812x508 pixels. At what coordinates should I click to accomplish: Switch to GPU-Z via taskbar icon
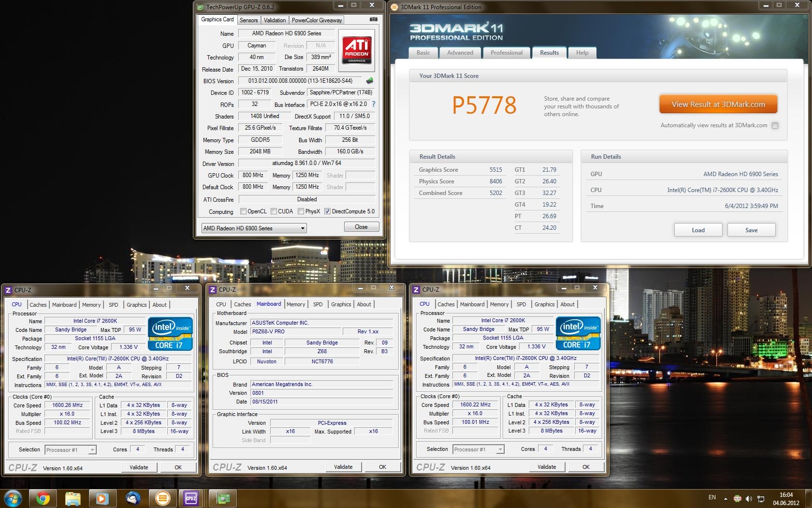coord(223,498)
